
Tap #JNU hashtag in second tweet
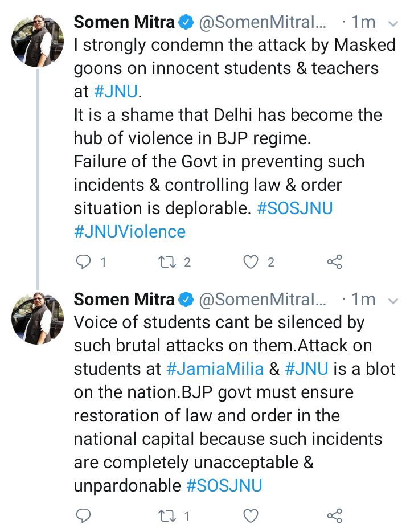(x=306, y=369)
